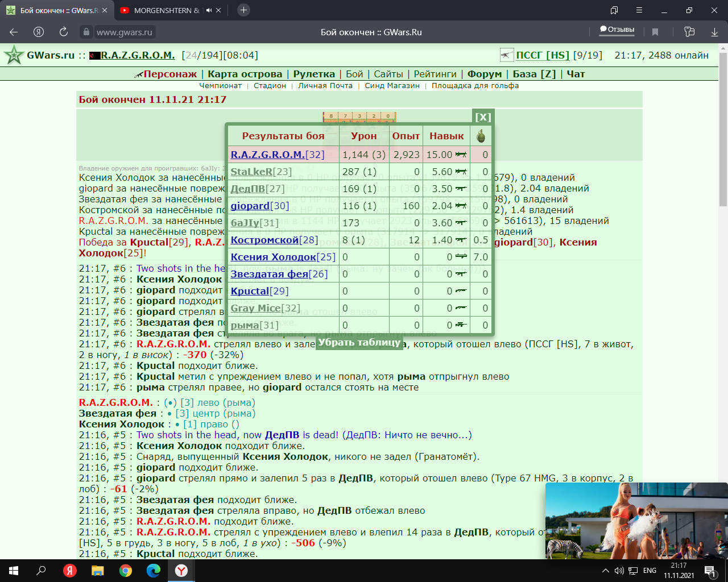Close results table with [X]
Image resolution: width=728 pixels, height=582 pixels.
483,117
